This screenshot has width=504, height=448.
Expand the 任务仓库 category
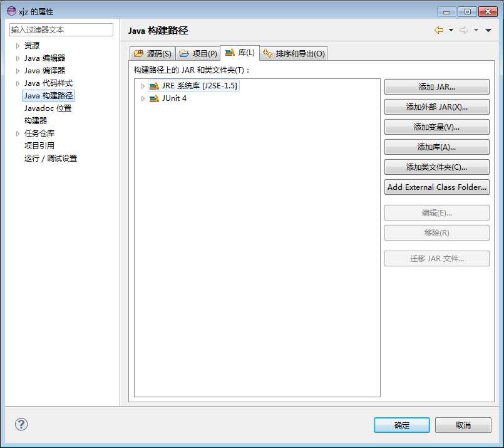pos(18,134)
